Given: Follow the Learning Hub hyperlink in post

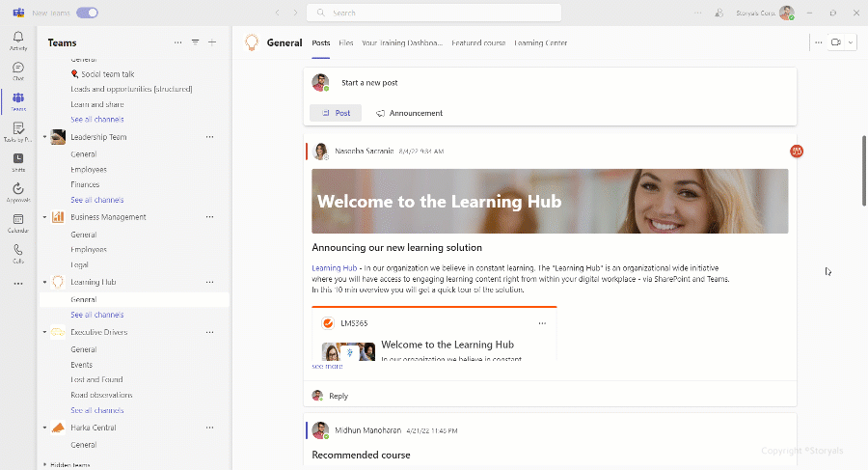Looking at the screenshot, I should click(335, 268).
